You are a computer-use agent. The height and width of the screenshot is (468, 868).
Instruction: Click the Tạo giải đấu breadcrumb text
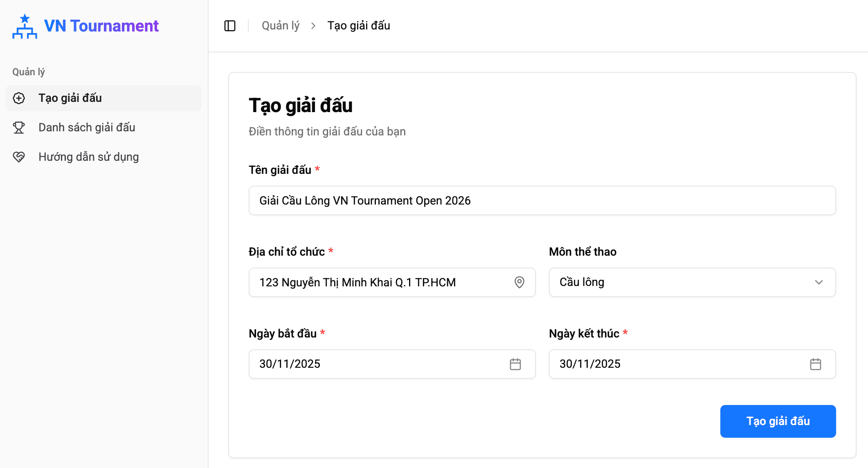pos(359,26)
